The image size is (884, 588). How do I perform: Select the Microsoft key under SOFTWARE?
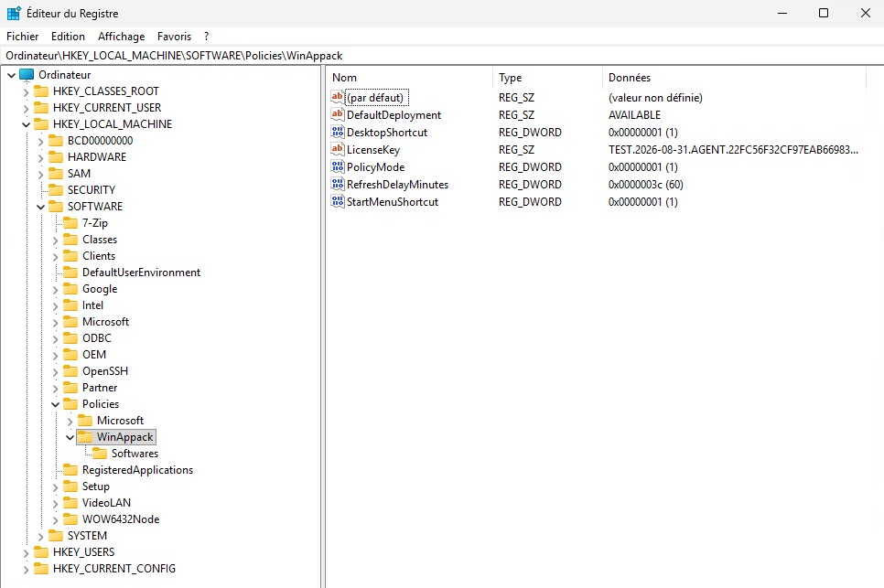click(x=105, y=322)
